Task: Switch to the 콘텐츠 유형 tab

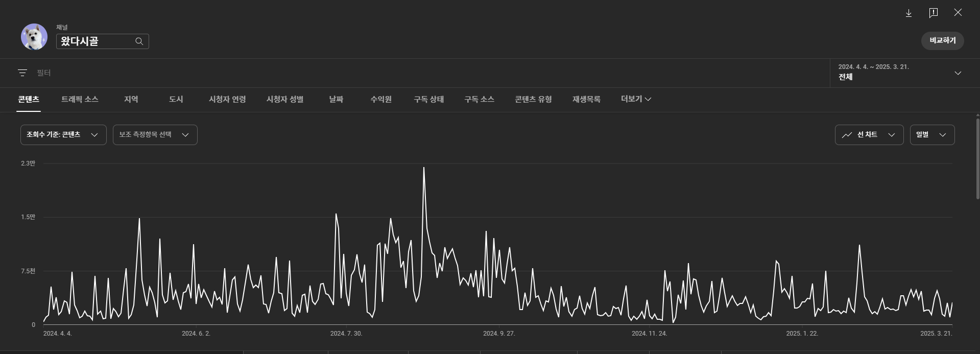Action: point(533,99)
